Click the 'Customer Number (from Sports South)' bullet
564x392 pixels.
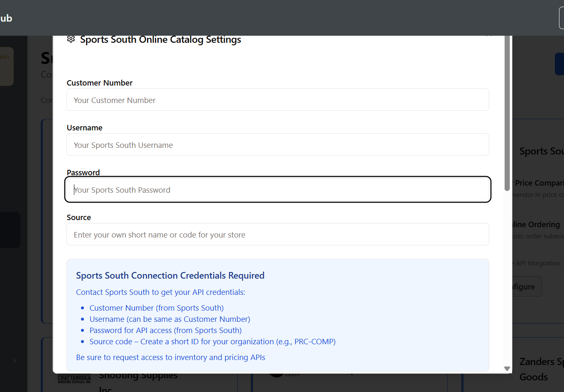point(157,308)
